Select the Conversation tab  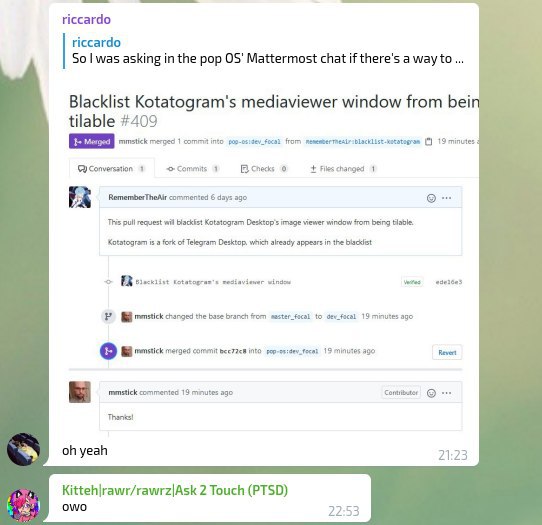point(112,169)
